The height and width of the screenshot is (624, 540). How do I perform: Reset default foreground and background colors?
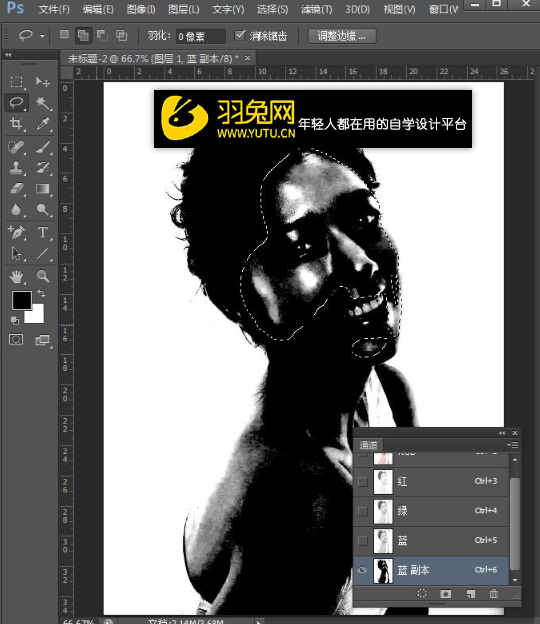(15, 320)
